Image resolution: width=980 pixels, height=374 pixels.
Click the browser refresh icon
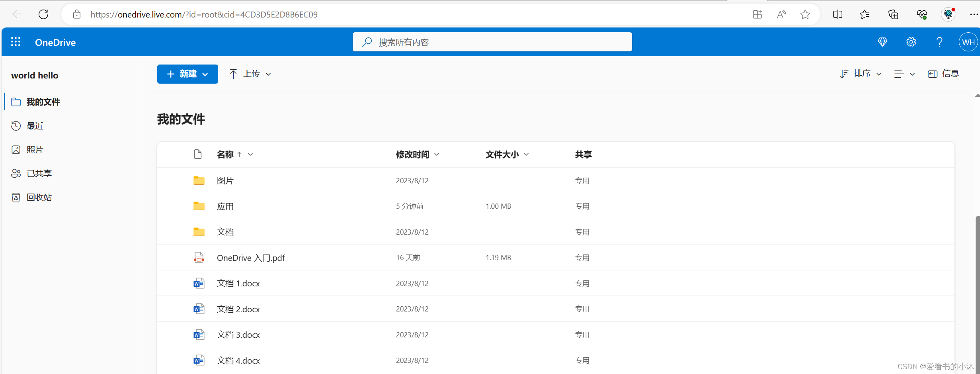tap(43, 14)
